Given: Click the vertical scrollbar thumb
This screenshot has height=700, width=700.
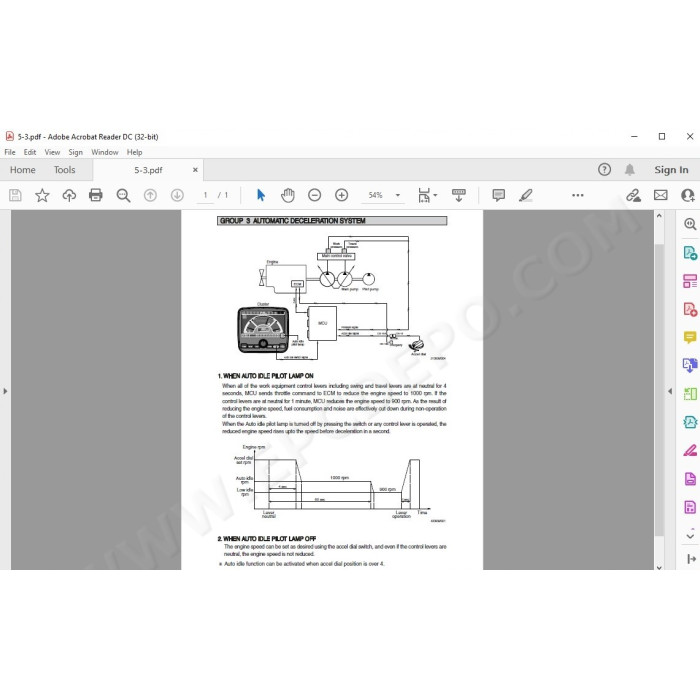Looking at the screenshot, I should pos(659,388).
